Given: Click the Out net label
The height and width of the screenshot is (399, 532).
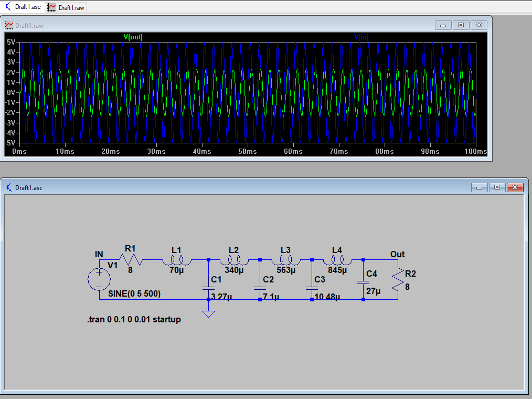Looking at the screenshot, I should point(397,254).
